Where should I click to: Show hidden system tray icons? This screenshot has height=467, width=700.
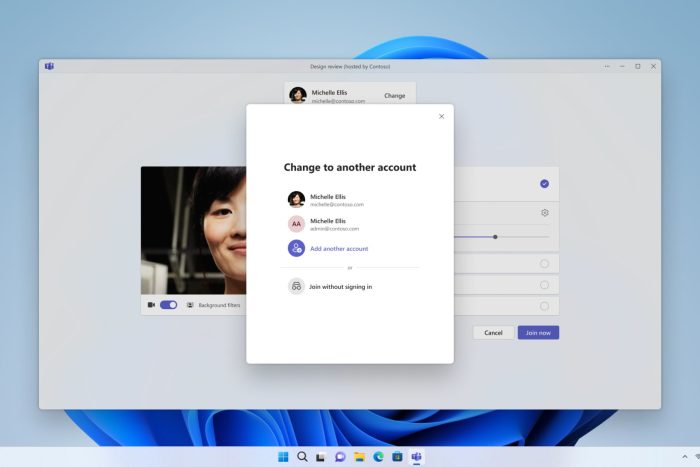[x=685, y=456]
